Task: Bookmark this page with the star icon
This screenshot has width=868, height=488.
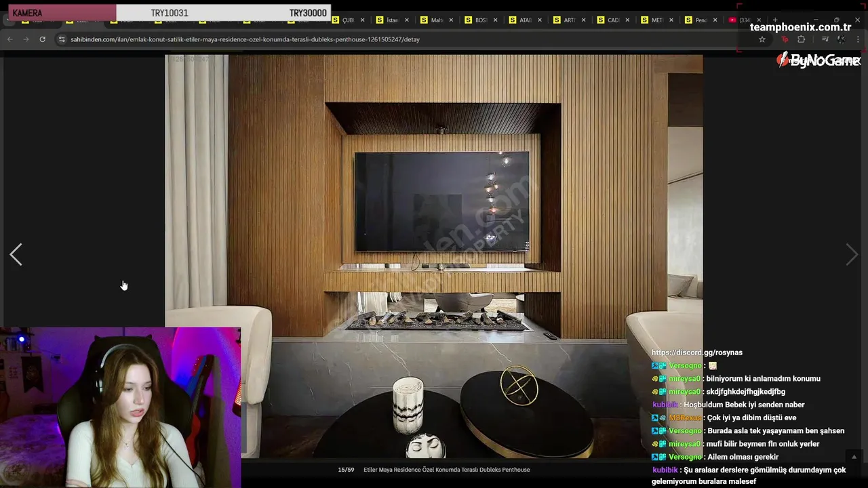Action: pos(762,39)
